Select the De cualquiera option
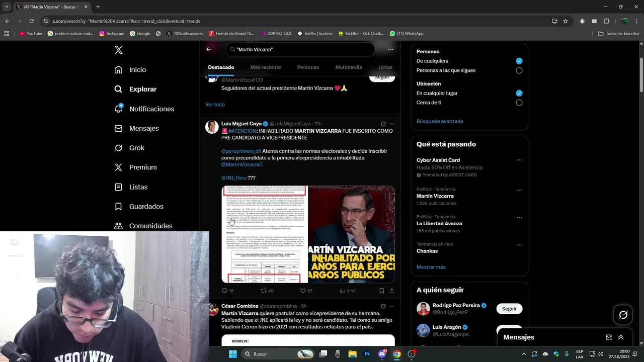The width and height of the screenshot is (644, 362). tap(519, 61)
